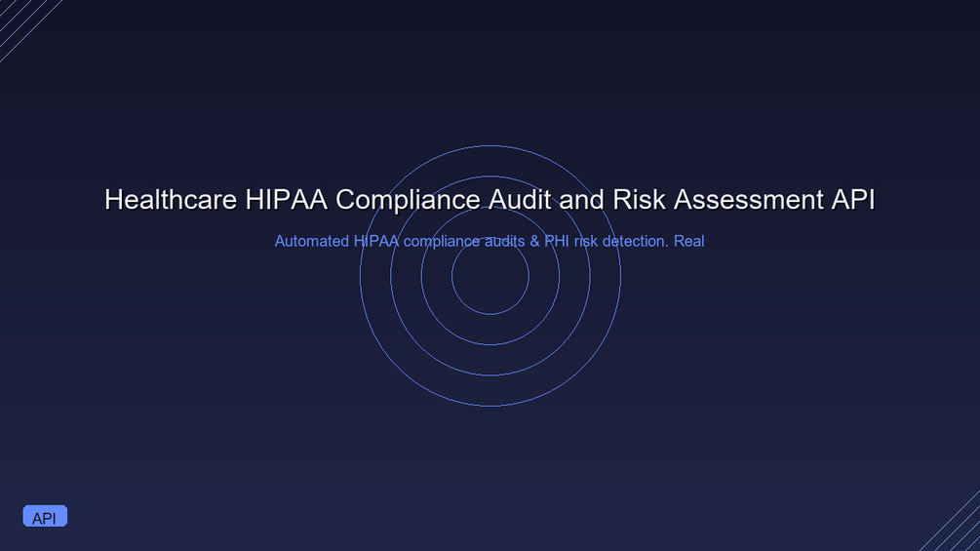
Task: Select the title 'Healthcare HIPAA Compliance Audit and Risk Assessment API'
Action: pyautogui.click(x=490, y=200)
